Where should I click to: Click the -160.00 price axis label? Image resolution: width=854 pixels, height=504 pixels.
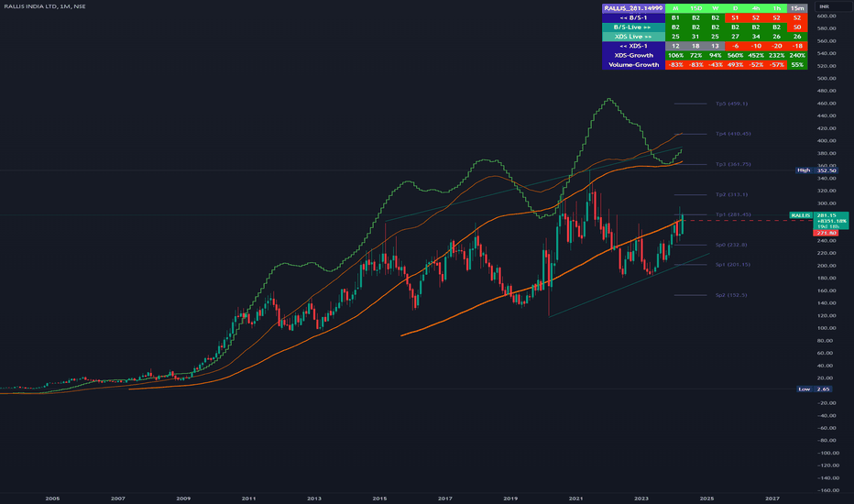click(827, 490)
